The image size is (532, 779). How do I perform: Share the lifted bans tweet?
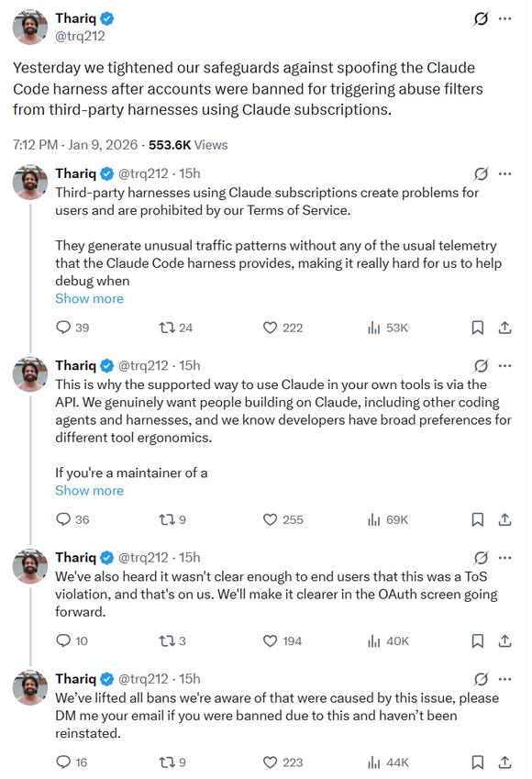pyautogui.click(x=504, y=762)
